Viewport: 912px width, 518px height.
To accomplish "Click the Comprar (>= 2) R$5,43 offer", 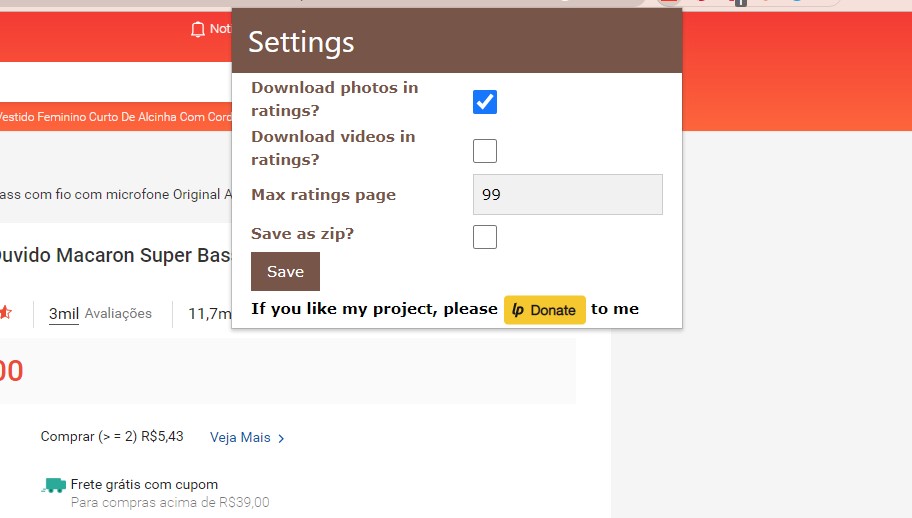I will point(112,438).
